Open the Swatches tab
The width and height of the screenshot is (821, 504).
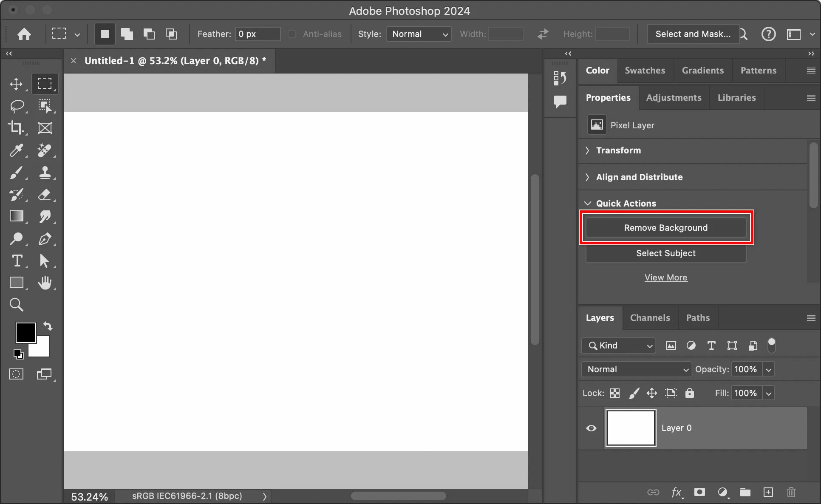coord(645,71)
